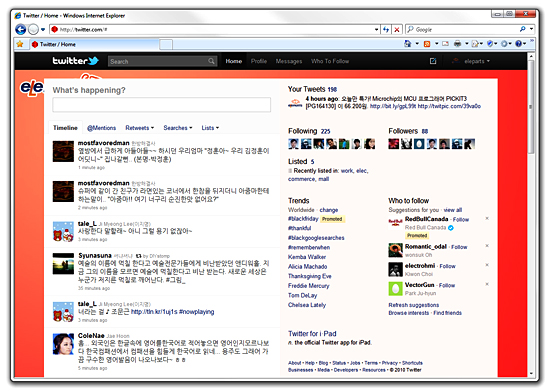The height and width of the screenshot is (392, 550).
Task: Expand the Retweets dropdown tab
Action: tap(140, 128)
